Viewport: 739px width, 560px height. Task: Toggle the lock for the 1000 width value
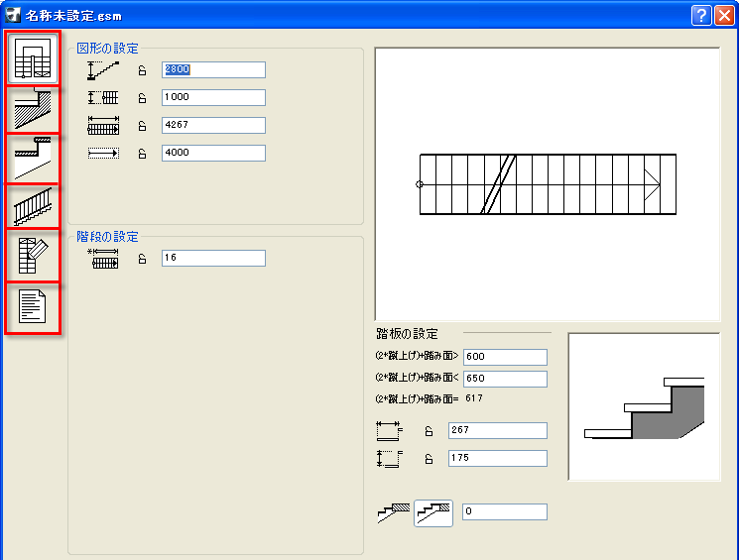[x=142, y=98]
